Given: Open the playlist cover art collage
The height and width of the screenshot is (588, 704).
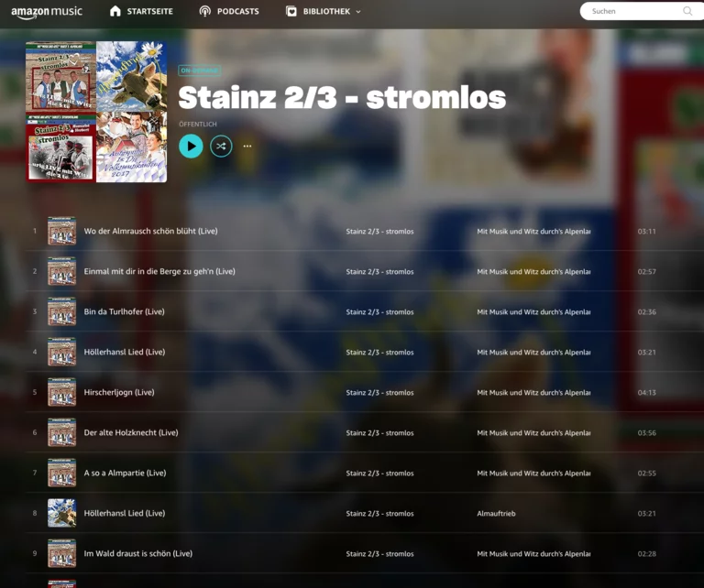Looking at the screenshot, I should tap(96, 112).
